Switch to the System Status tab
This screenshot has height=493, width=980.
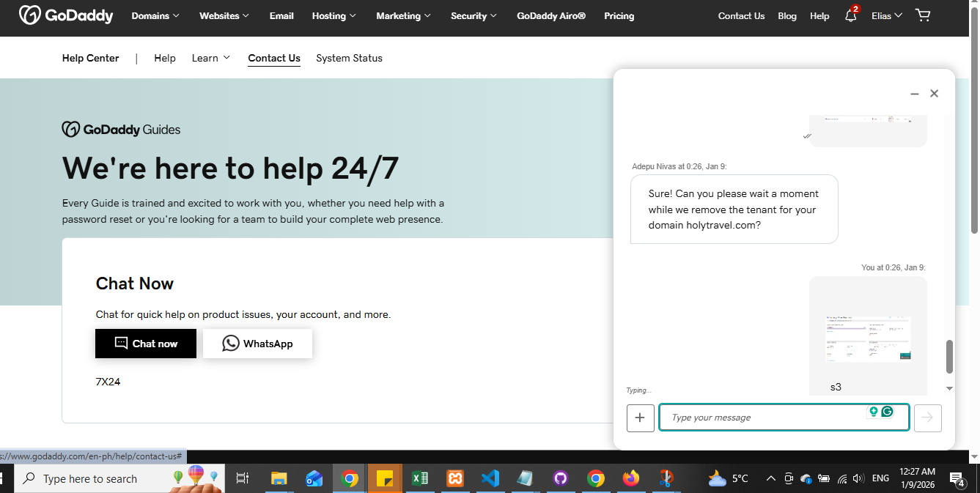click(349, 58)
